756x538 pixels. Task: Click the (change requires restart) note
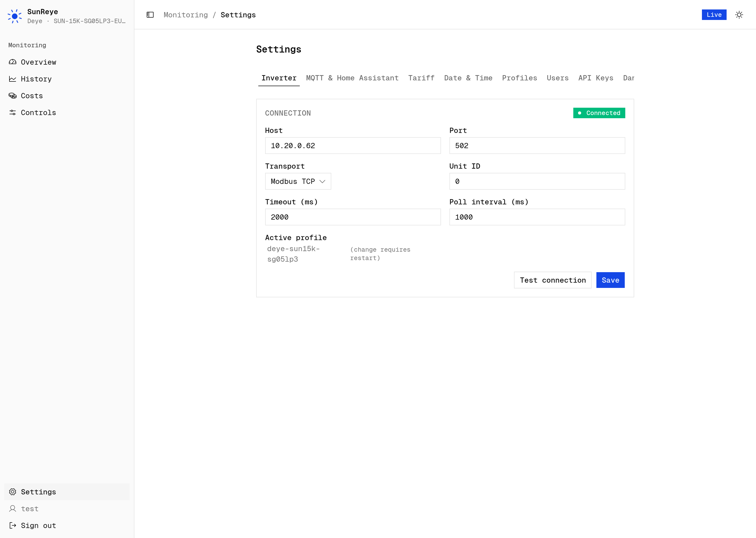click(x=380, y=254)
